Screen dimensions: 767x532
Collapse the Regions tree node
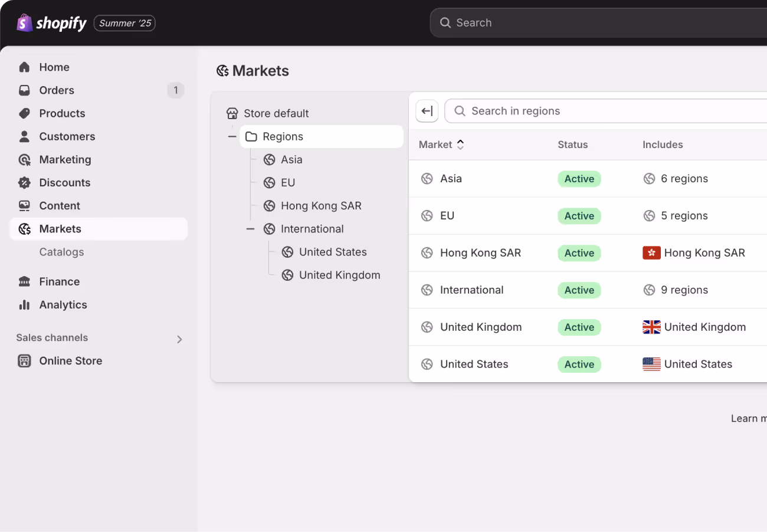click(x=232, y=137)
